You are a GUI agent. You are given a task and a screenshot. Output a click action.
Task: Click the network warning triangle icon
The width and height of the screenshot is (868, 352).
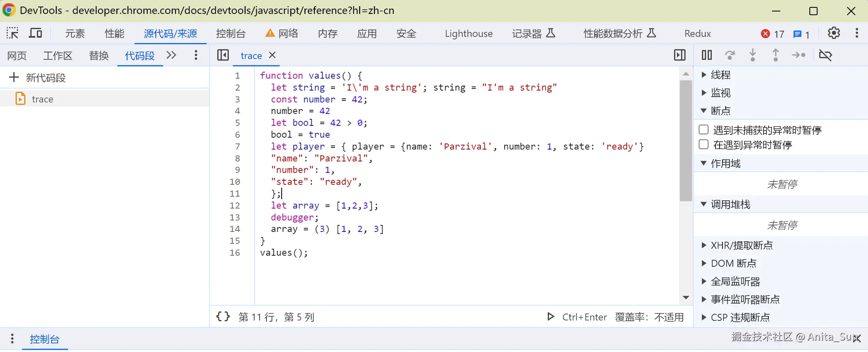(270, 33)
